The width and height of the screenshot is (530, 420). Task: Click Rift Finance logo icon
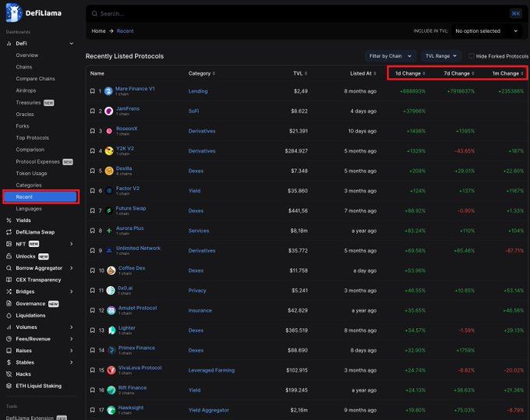(111, 390)
